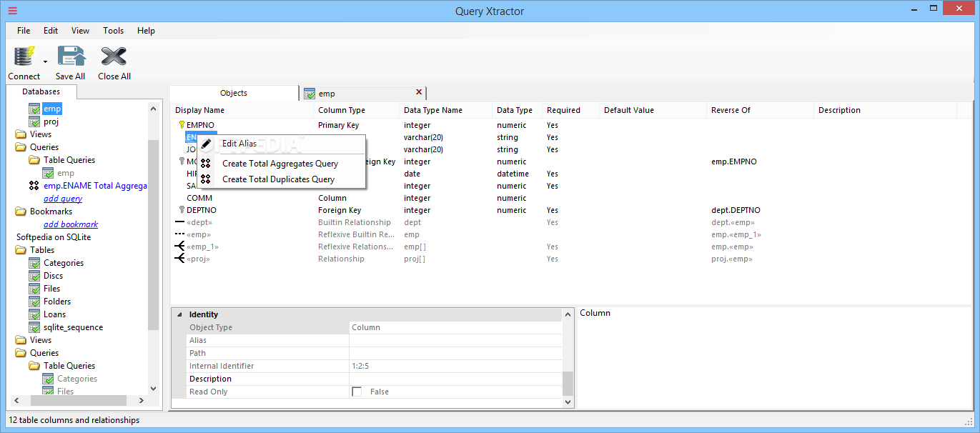980x433 pixels.
Task: Select the Databases tab
Action: (41, 91)
